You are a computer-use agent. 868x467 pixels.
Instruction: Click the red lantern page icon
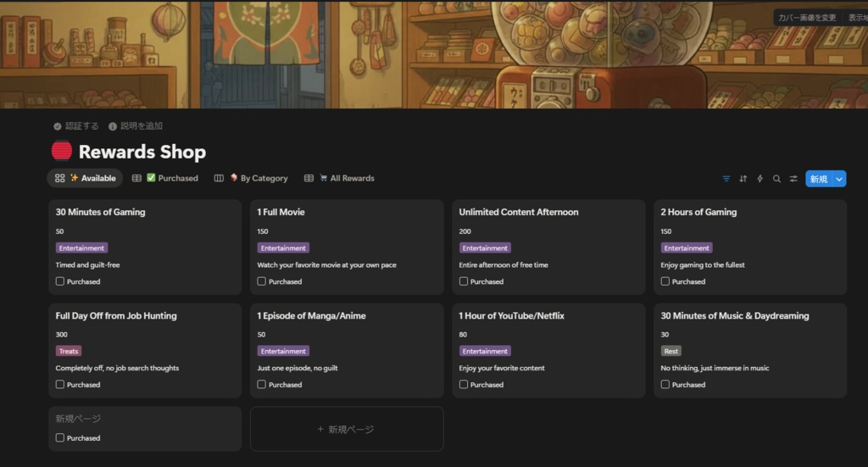click(x=62, y=152)
